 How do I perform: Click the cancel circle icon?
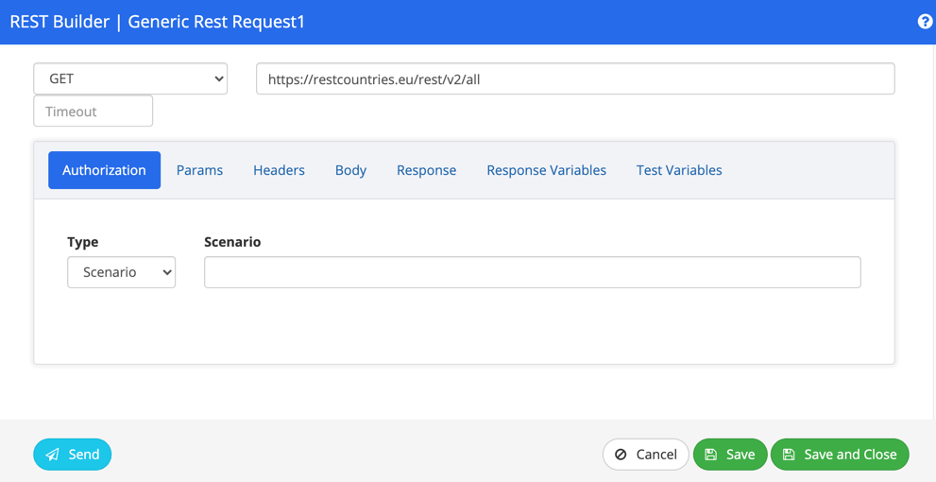pyautogui.click(x=621, y=455)
